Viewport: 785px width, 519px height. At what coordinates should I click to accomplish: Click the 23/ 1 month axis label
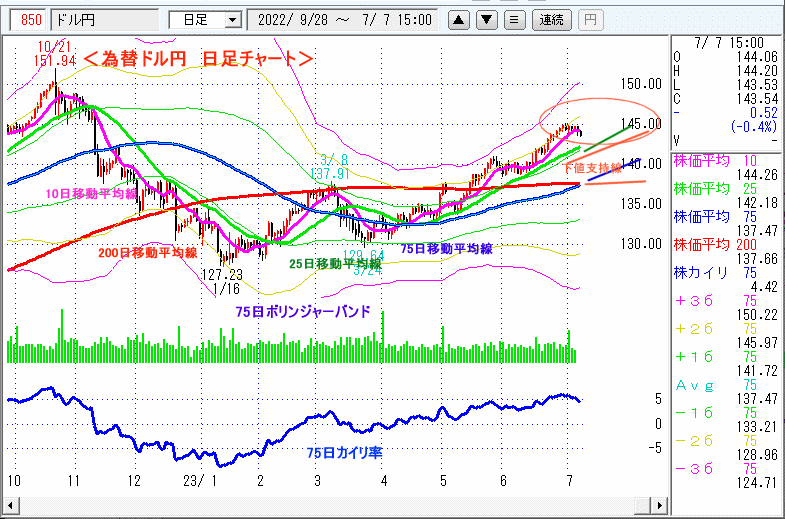200,481
